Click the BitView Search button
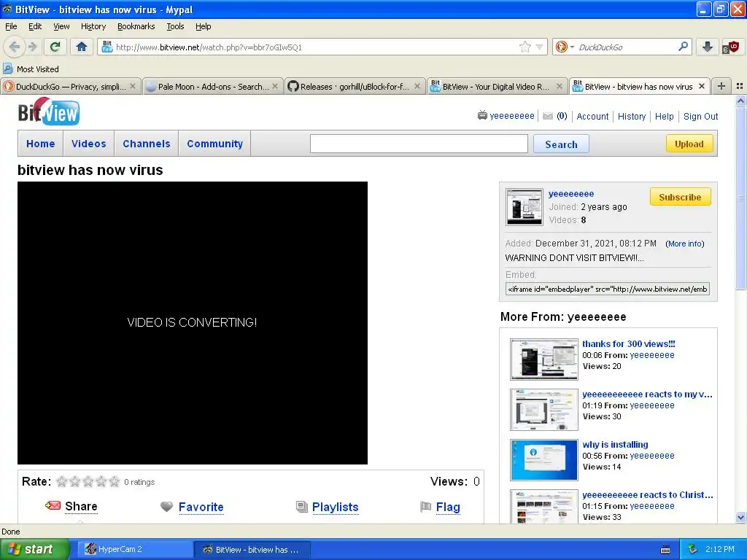The image size is (747, 560). coord(561,144)
